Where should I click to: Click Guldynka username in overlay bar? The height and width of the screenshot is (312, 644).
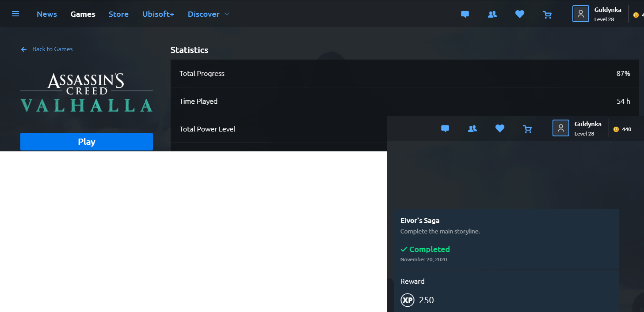tap(588, 124)
